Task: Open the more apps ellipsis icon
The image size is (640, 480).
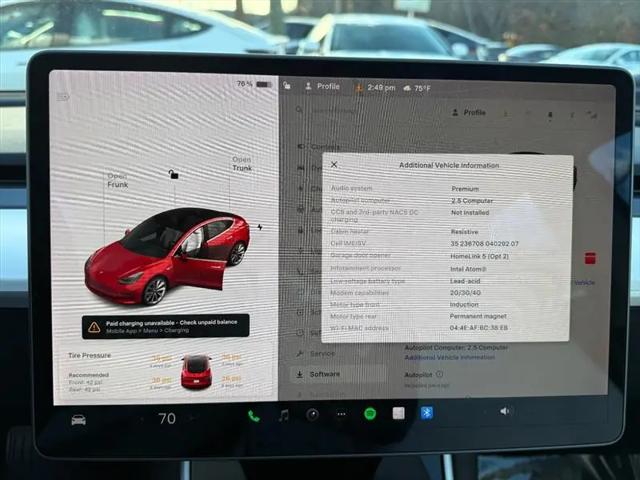Action: [x=341, y=414]
